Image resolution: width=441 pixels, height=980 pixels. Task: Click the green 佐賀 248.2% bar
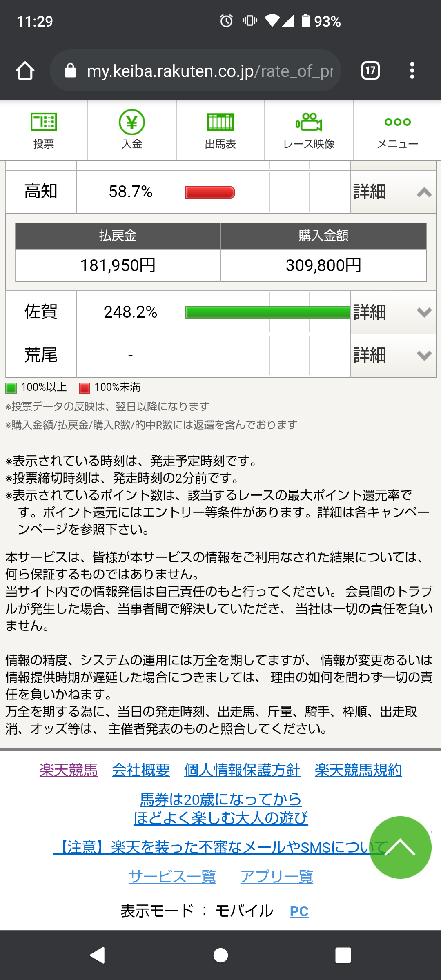pyautogui.click(x=268, y=312)
